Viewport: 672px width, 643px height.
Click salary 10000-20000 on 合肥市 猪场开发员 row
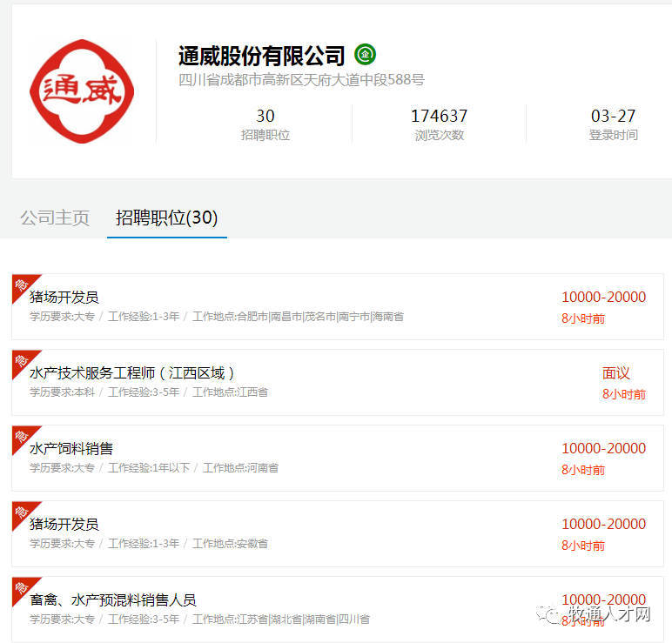click(x=603, y=297)
